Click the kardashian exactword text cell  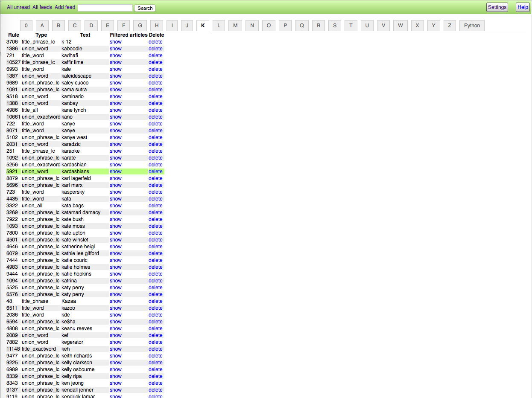click(74, 165)
